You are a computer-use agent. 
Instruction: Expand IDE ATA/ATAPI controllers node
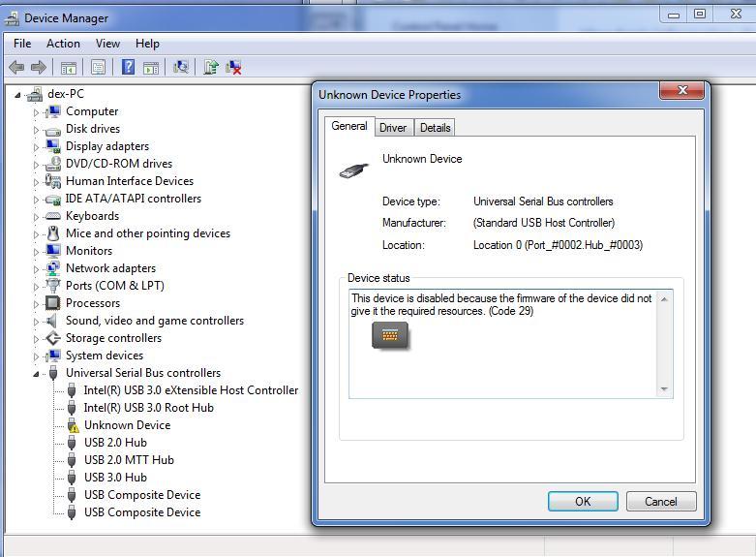click(36, 200)
